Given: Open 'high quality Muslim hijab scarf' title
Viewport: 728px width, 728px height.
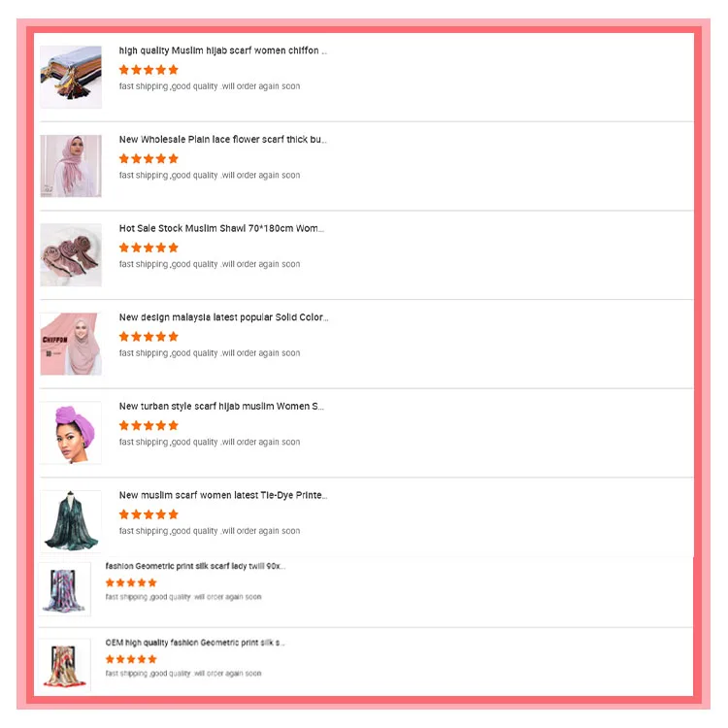Looking at the screenshot, I should (223, 50).
